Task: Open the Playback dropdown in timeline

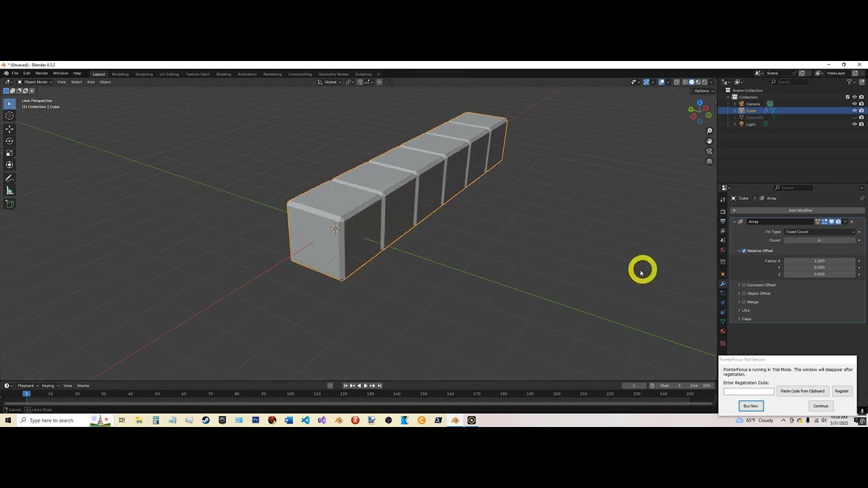Action: [x=27, y=386]
